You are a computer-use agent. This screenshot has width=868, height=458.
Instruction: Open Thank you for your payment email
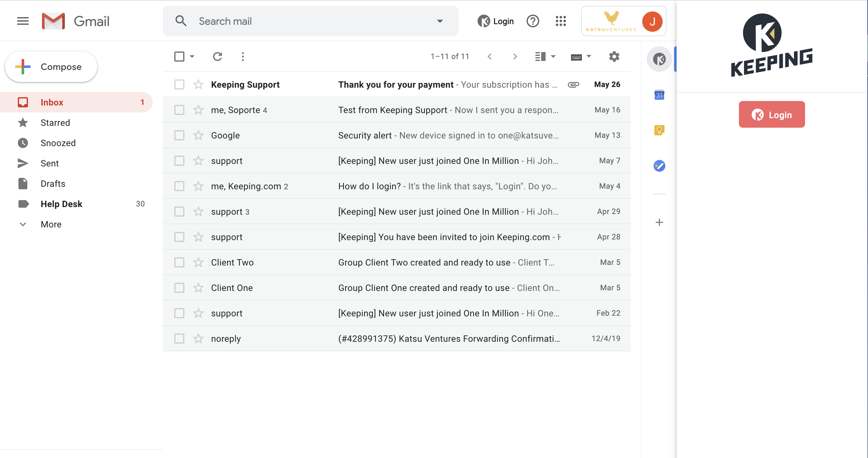[396, 84]
